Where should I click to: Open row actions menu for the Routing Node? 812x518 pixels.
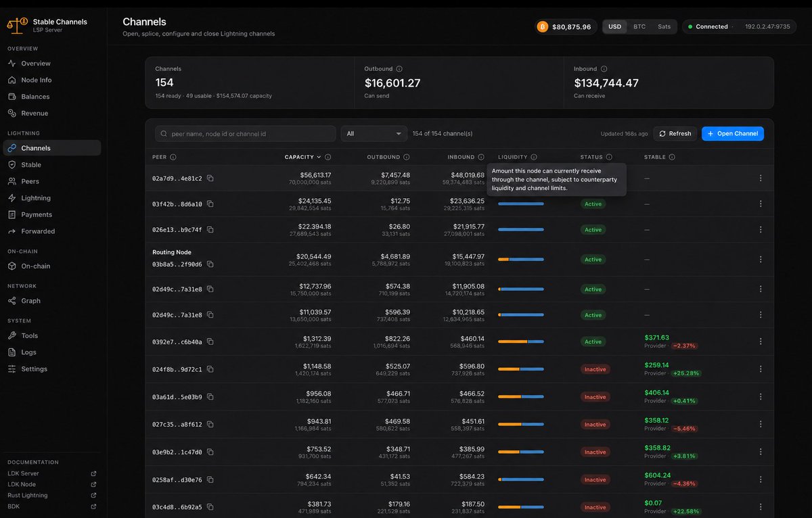pos(761,260)
